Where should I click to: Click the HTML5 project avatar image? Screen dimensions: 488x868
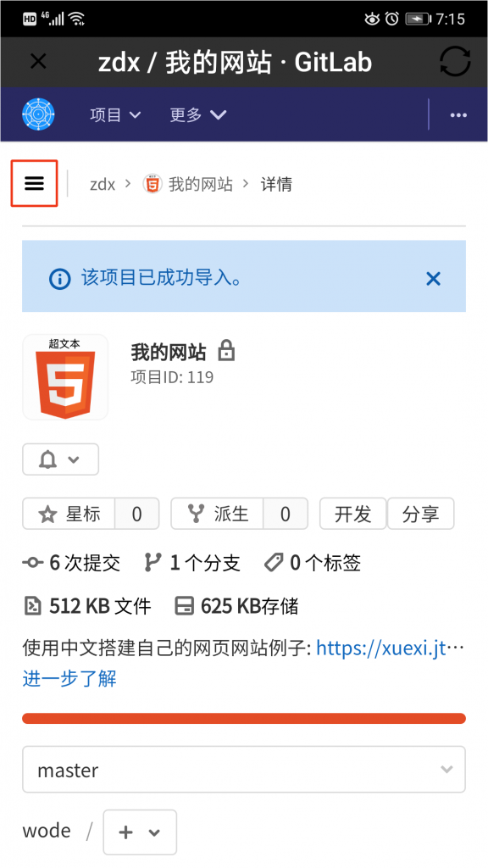[x=65, y=377]
